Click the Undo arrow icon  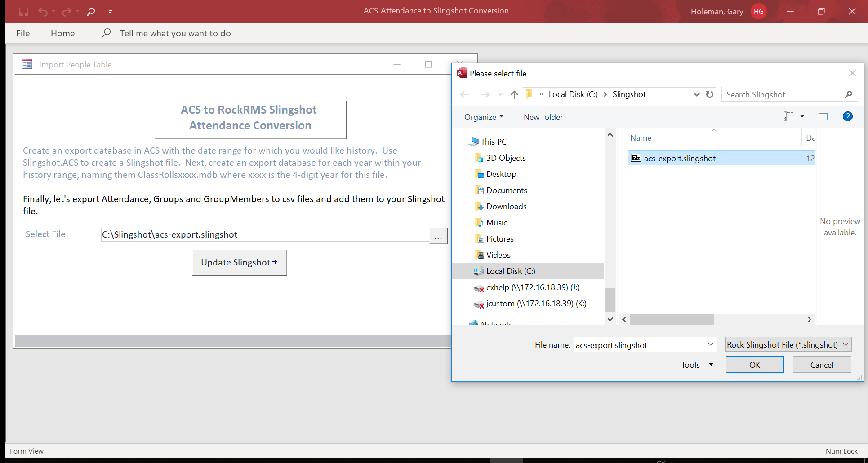pos(43,12)
